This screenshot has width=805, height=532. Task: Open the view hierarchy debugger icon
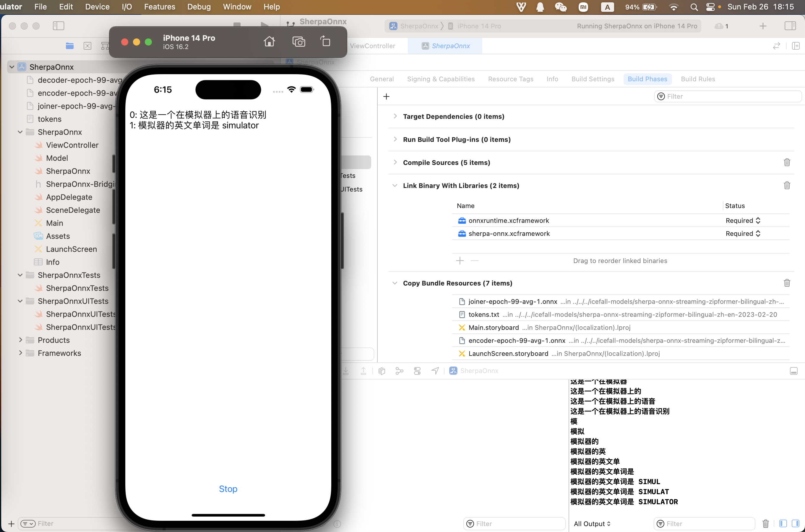(382, 371)
